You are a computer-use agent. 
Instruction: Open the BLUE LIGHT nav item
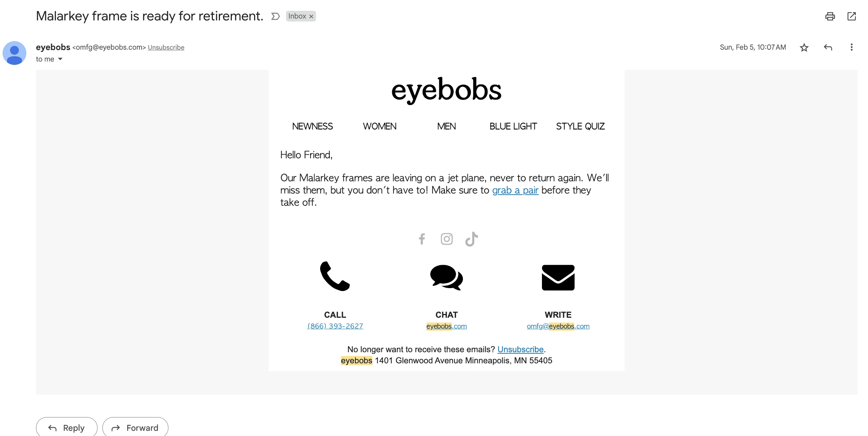513,126
